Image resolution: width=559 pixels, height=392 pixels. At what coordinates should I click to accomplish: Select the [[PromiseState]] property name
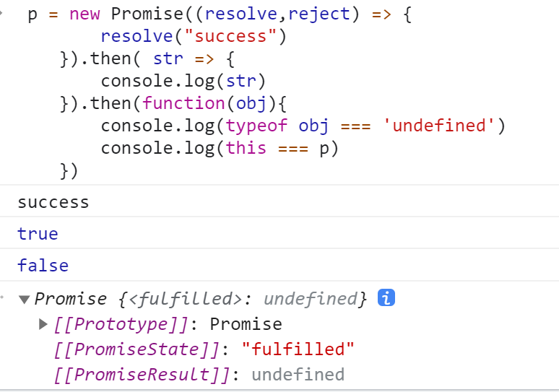pos(136,349)
